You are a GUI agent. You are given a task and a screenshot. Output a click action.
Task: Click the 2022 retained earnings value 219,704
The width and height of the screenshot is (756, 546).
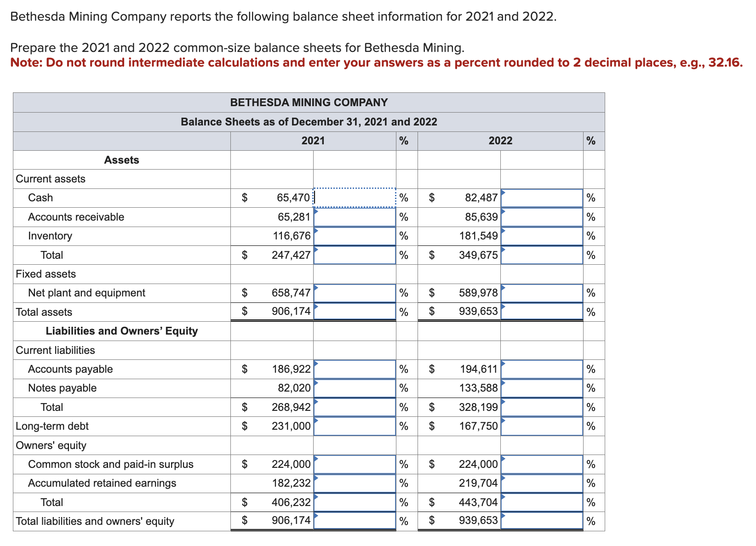click(478, 483)
